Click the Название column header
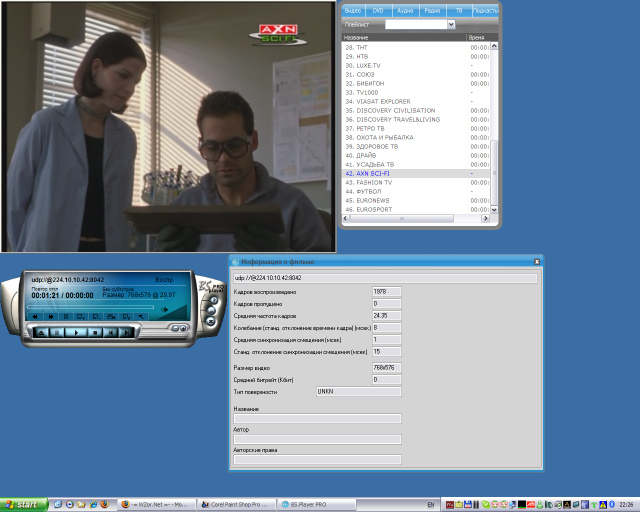Screen dimensions: 640x512 [x=404, y=38]
